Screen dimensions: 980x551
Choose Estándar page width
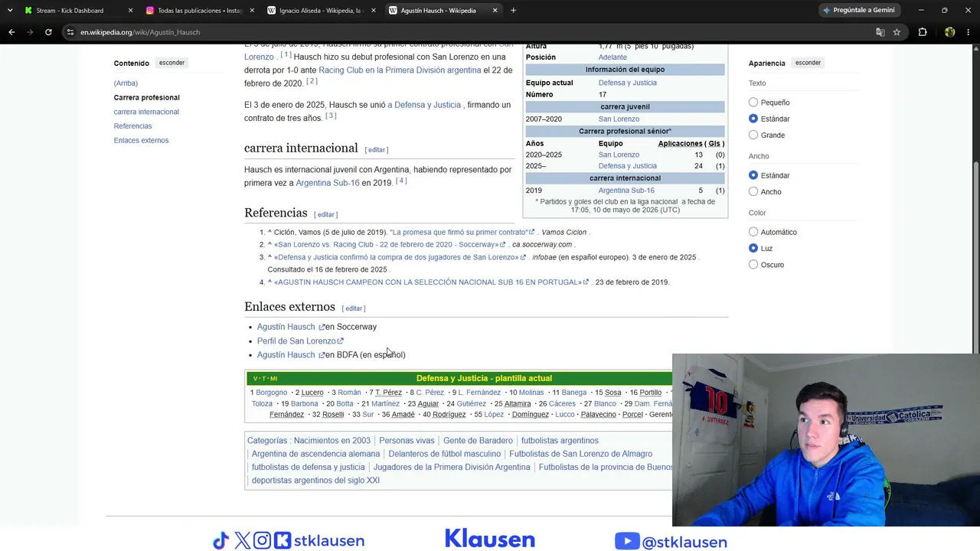pyautogui.click(x=753, y=175)
